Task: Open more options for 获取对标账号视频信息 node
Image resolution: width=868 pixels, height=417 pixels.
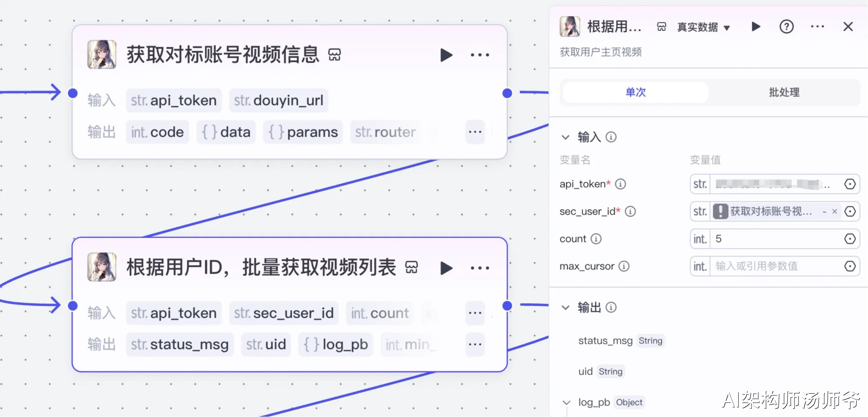Action: coord(480,55)
